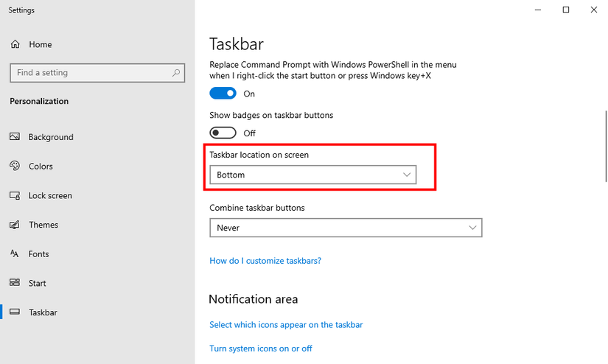The image size is (608, 364).
Task: Click the Lock screen icon
Action: [14, 195]
